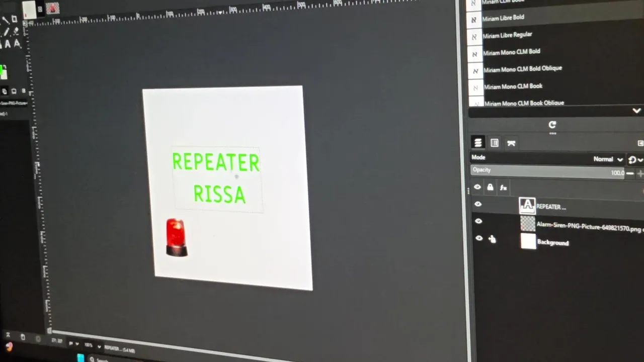
Task: Select the Background layer name
Action: 553,243
